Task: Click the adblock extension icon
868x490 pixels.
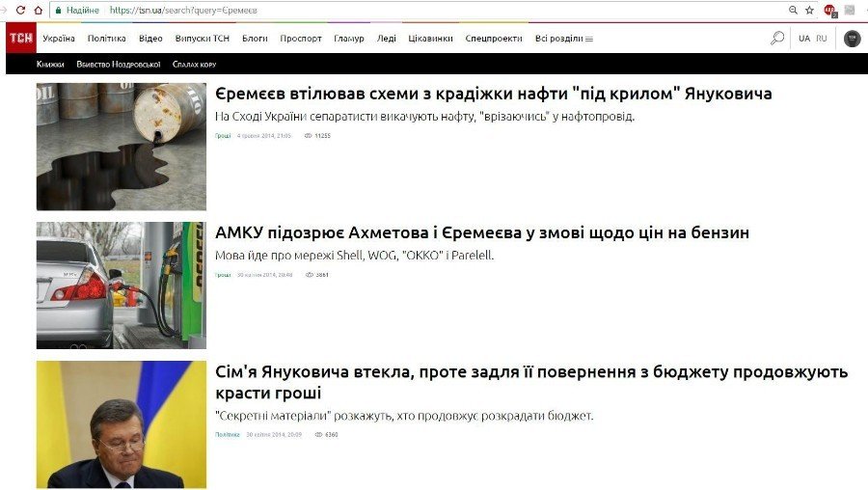Action: pyautogui.click(x=829, y=11)
